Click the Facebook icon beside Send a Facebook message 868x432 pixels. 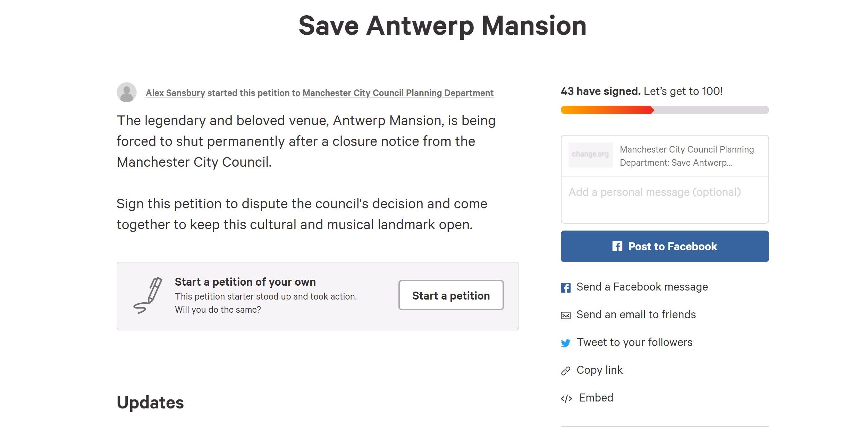[566, 287]
